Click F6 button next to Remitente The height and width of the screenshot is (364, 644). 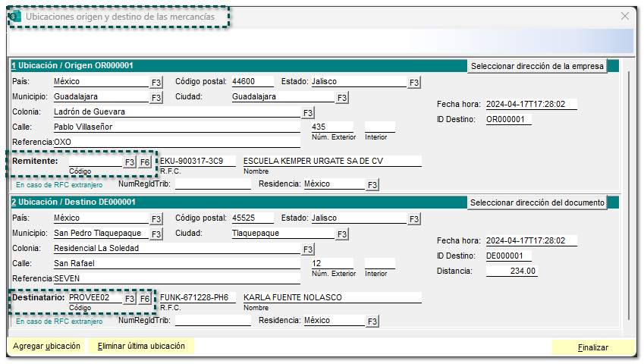point(144,162)
